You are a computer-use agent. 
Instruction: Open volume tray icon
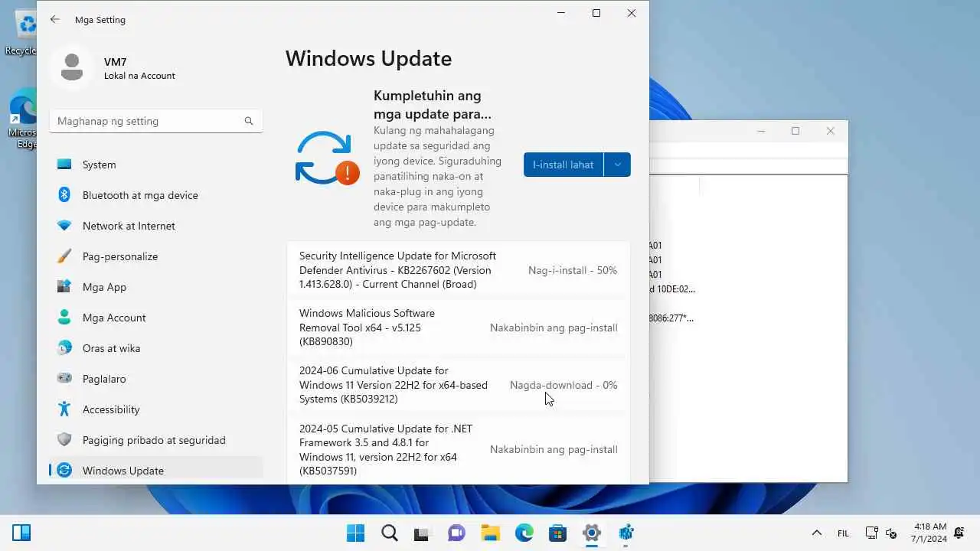point(890,533)
